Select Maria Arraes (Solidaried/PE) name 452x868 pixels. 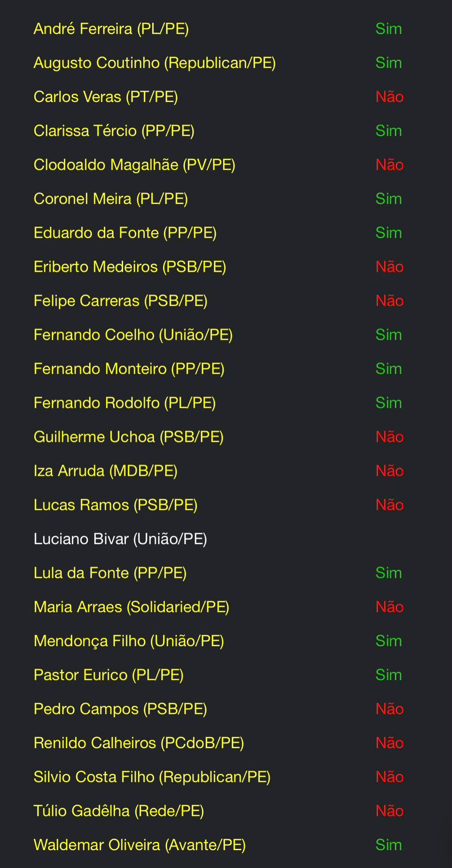tap(131, 607)
